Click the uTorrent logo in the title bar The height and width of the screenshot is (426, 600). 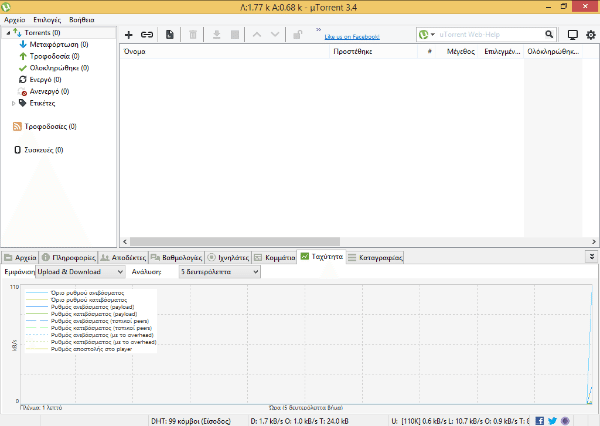tap(5, 7)
